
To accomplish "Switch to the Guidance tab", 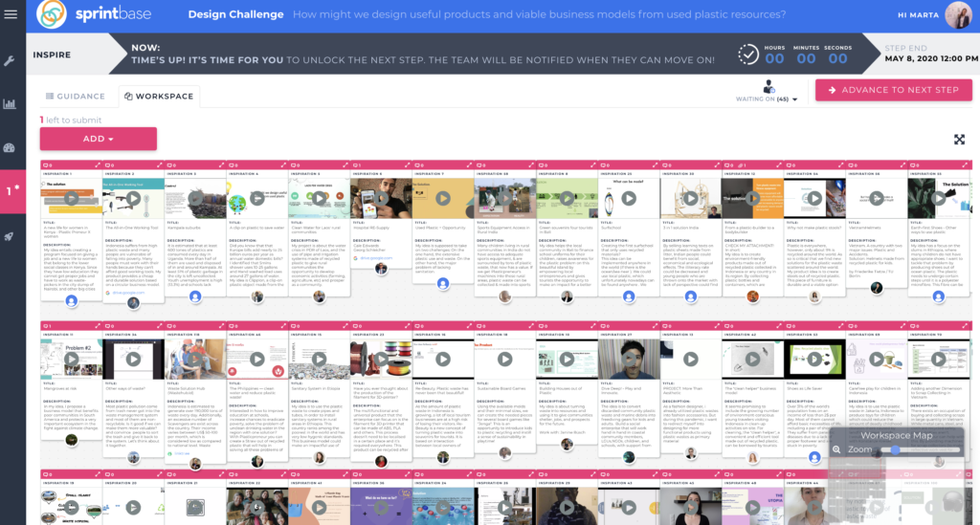I will (x=75, y=97).
